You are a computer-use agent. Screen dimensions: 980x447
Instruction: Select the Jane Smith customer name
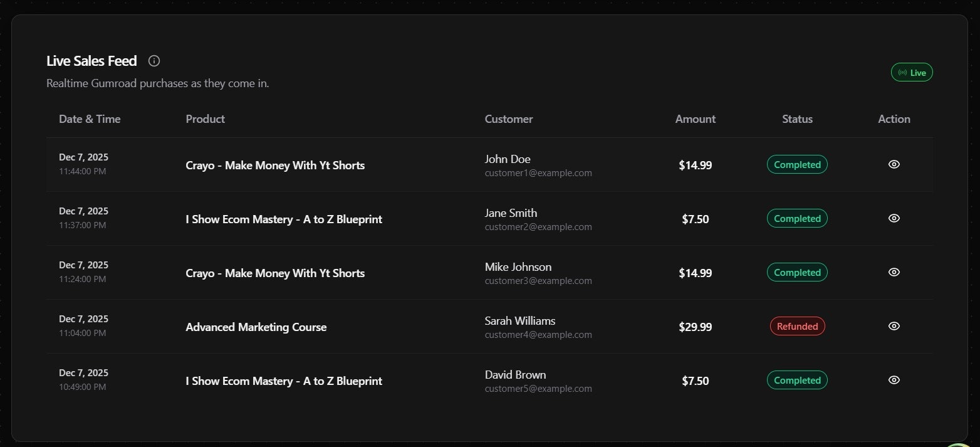tap(511, 213)
